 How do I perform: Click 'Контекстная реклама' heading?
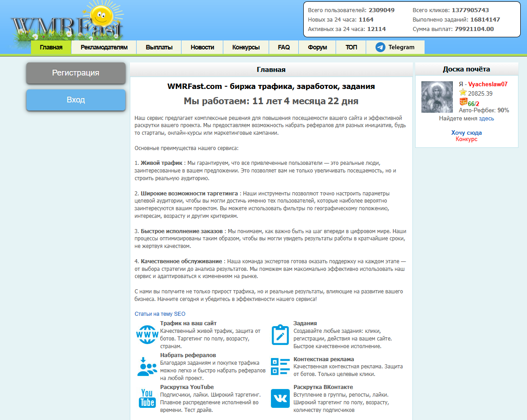[x=323, y=359]
